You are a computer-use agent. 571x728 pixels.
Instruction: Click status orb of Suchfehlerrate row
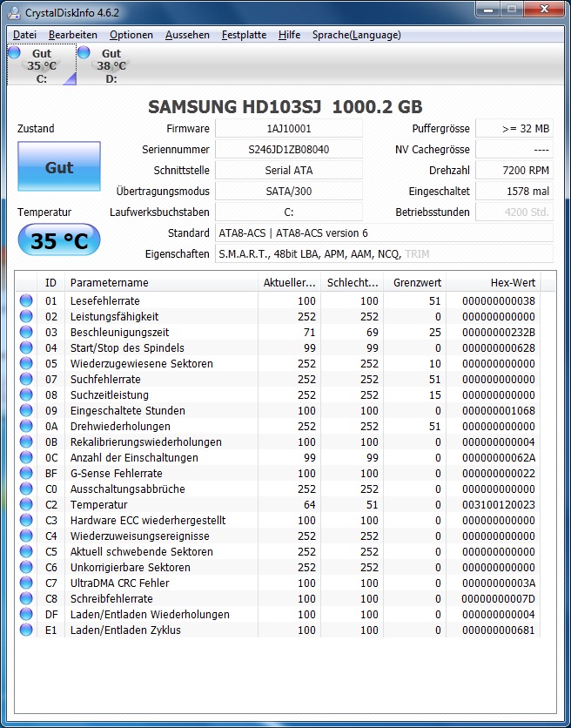[x=26, y=379]
